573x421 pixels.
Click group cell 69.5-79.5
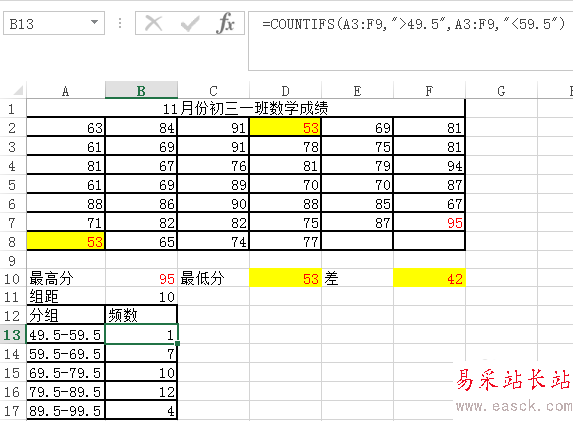(66, 372)
